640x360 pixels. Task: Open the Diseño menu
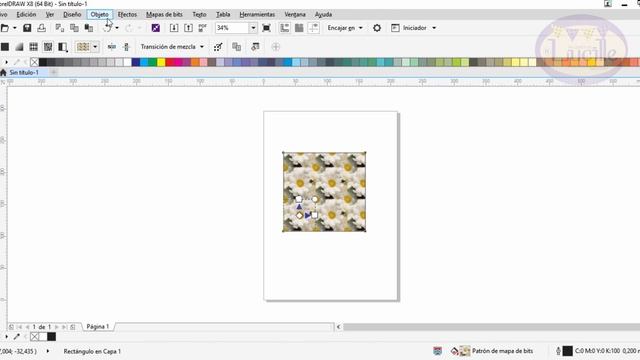(72, 14)
